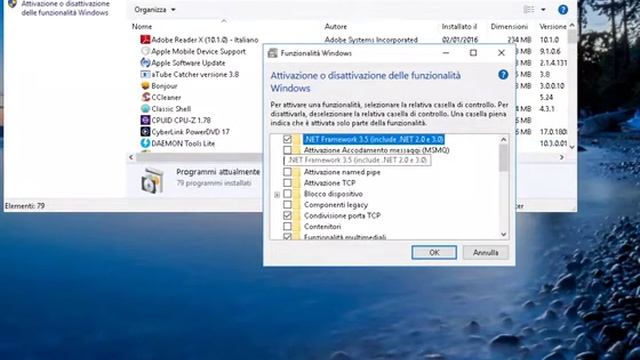Viewport: 640px width, 360px height.
Task: Click the Elementi: 79 status bar text
Action: point(24,206)
